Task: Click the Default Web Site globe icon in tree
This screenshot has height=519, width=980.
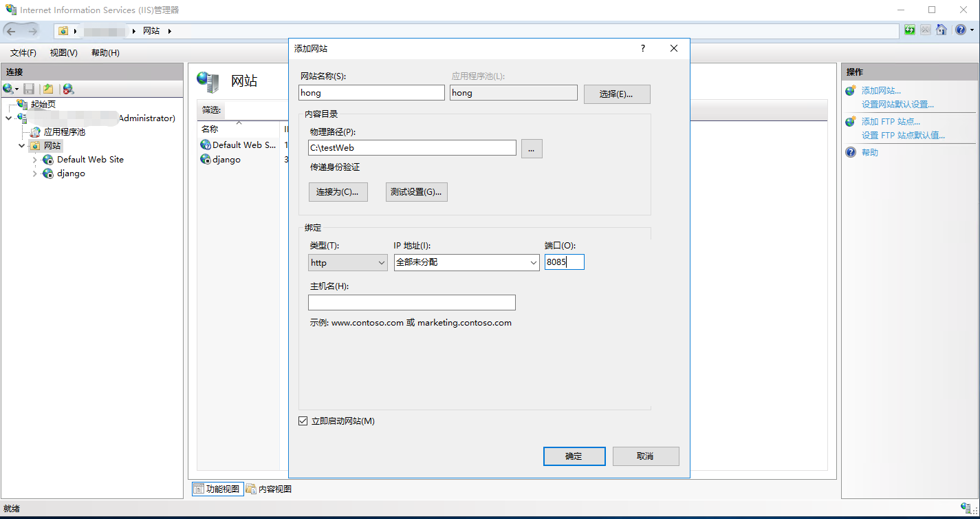Action: click(x=48, y=160)
